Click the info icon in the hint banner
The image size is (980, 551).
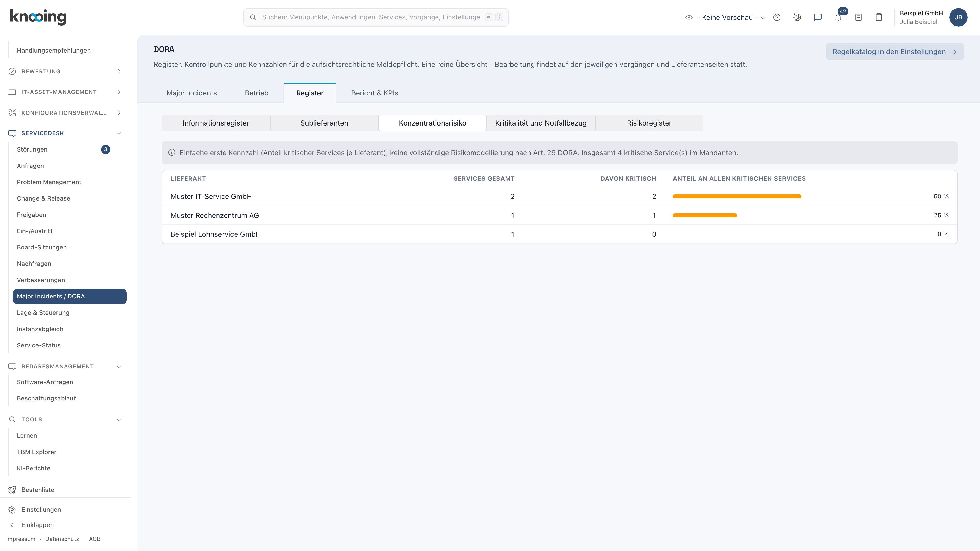[172, 153]
